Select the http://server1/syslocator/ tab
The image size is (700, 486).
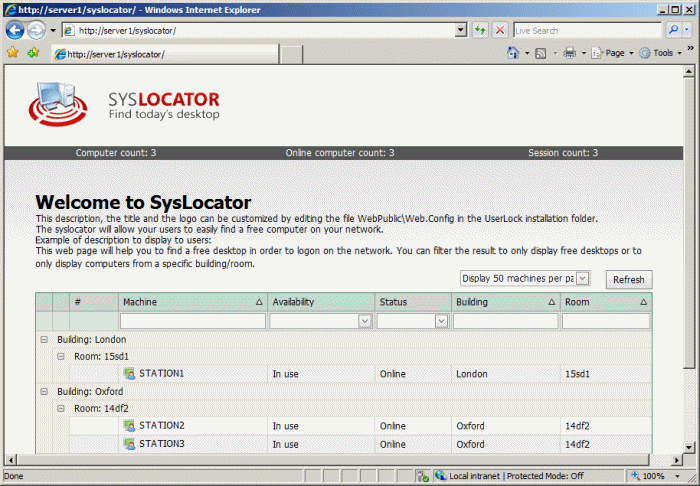click(x=165, y=54)
